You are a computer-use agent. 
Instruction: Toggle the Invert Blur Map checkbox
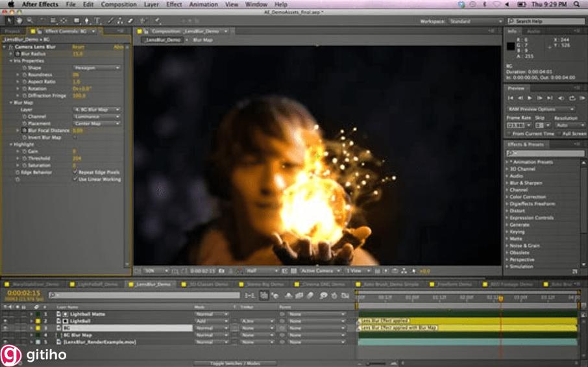click(x=75, y=138)
